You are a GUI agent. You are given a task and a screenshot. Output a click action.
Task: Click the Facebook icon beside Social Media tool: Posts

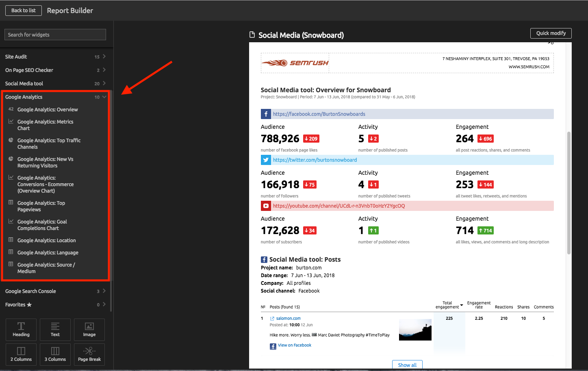[x=264, y=260]
